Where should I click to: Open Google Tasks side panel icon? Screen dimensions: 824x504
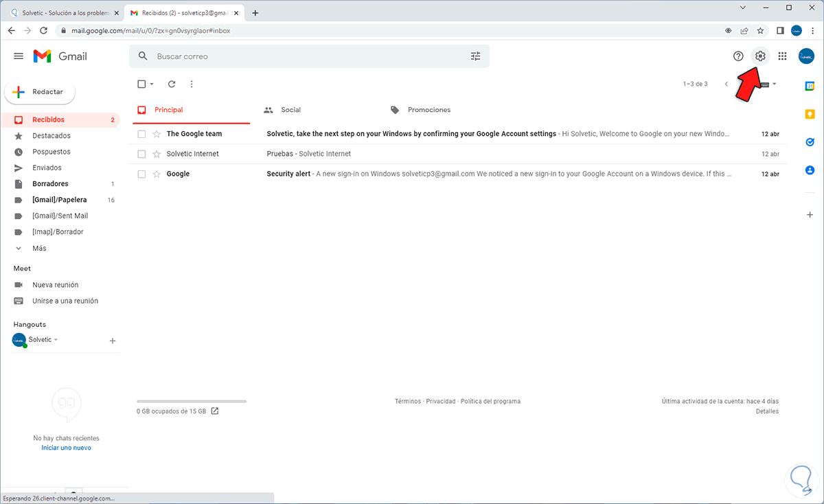[x=810, y=142]
